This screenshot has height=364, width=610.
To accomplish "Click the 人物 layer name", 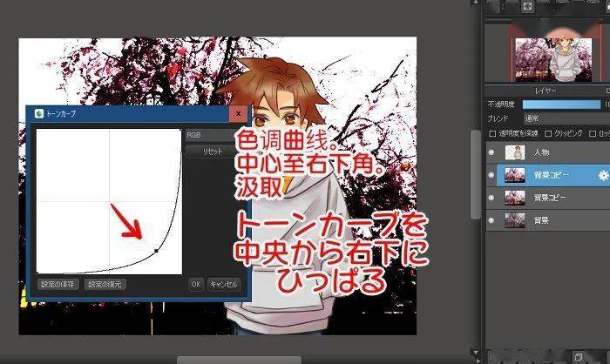I will click(541, 152).
